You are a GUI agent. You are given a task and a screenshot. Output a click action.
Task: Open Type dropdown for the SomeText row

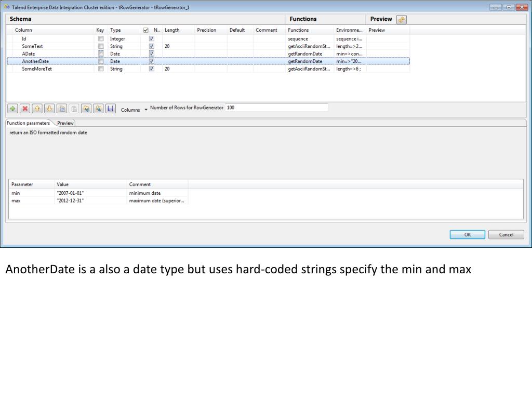124,46
